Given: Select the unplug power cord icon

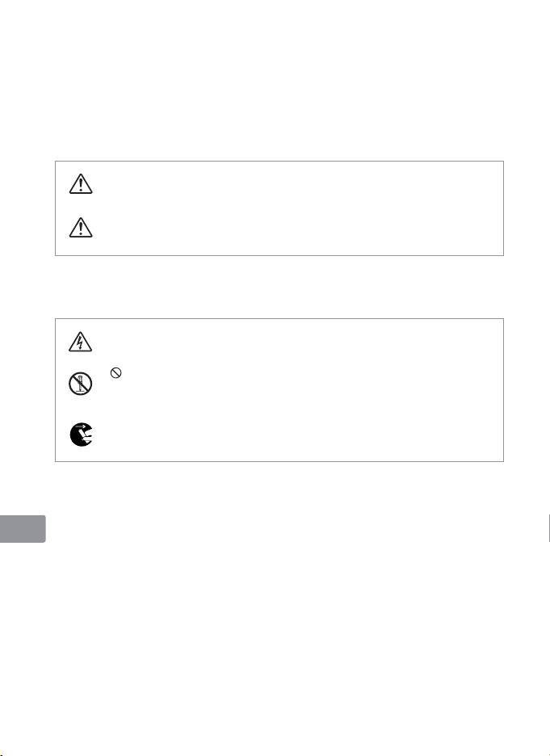Looking at the screenshot, I should pyautogui.click(x=80, y=435).
